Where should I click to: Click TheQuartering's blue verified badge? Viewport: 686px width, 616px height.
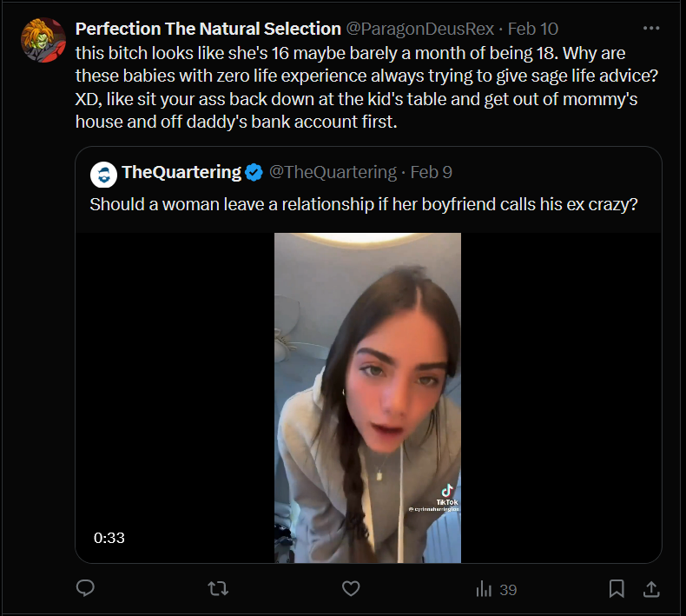pos(254,172)
